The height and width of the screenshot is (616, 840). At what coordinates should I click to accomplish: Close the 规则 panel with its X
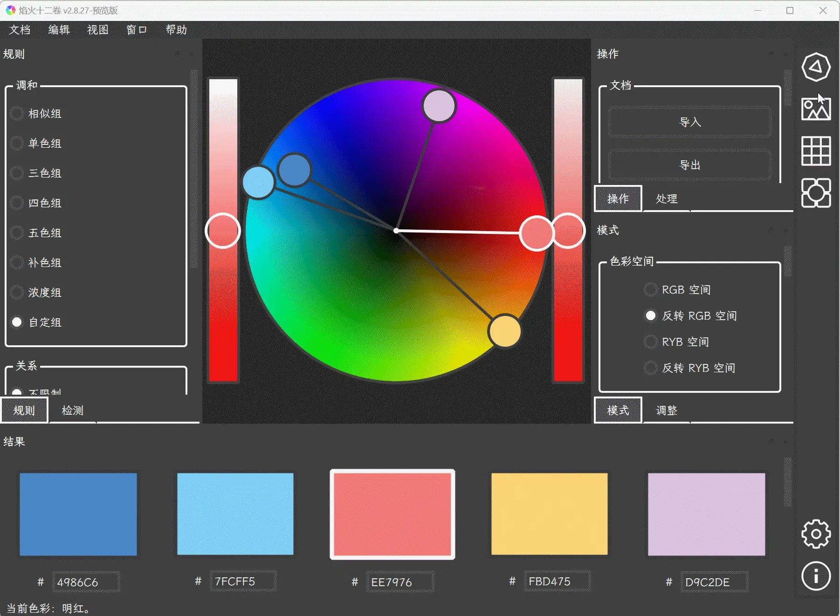(x=191, y=54)
